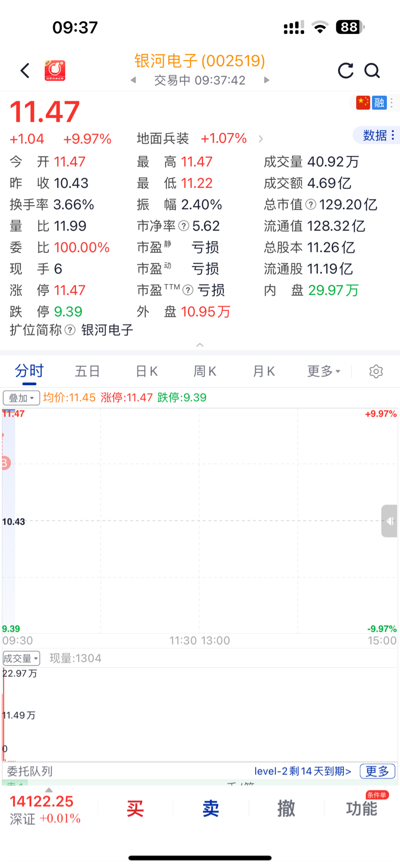Open the red brokerage app logo
Viewport: 400px width, 868px height.
tap(55, 70)
